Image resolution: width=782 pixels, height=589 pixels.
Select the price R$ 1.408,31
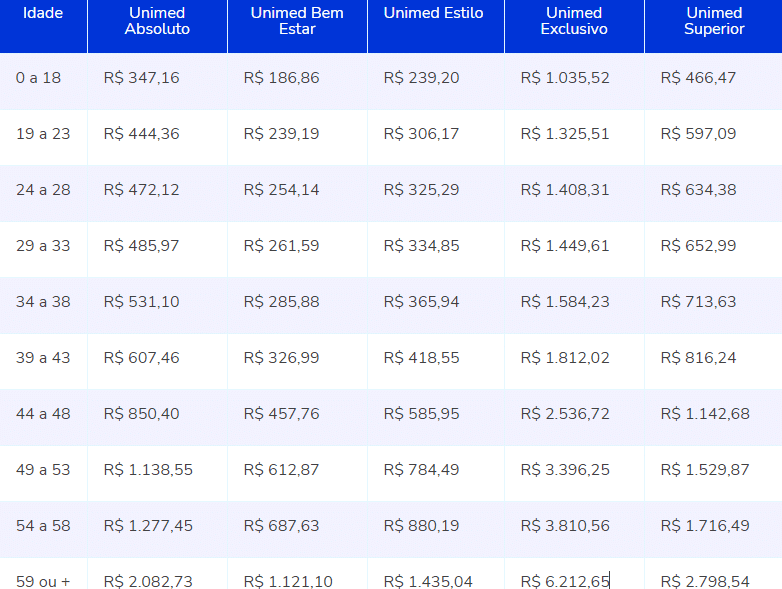pyautogui.click(x=565, y=190)
